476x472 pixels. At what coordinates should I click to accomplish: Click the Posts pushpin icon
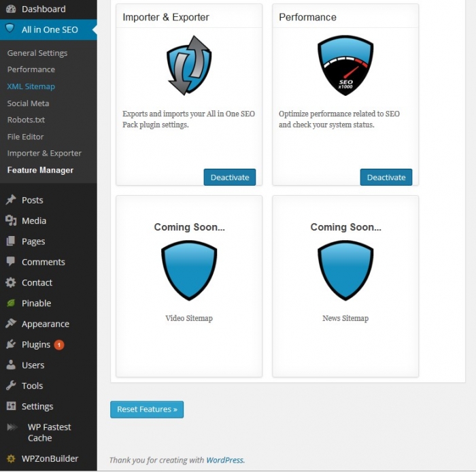pyautogui.click(x=11, y=200)
